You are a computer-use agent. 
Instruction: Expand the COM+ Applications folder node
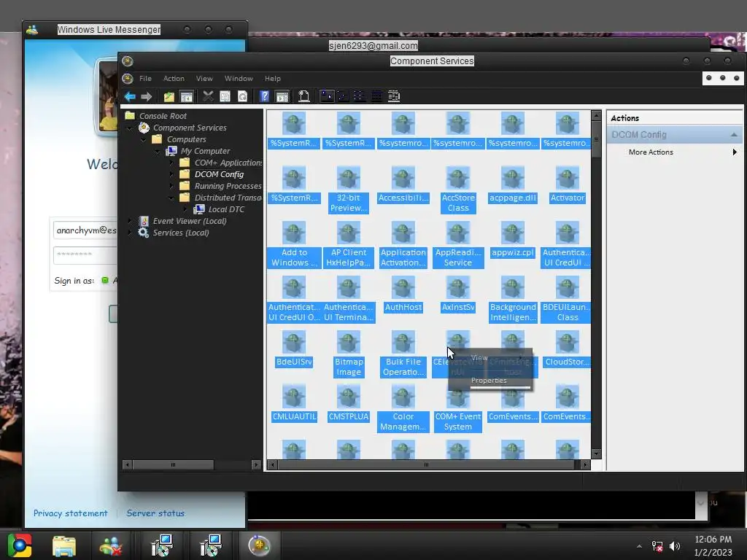(x=171, y=163)
